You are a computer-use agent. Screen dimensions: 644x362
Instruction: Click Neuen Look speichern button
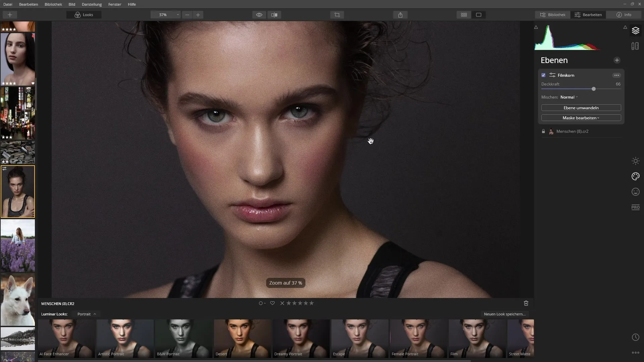(504, 314)
